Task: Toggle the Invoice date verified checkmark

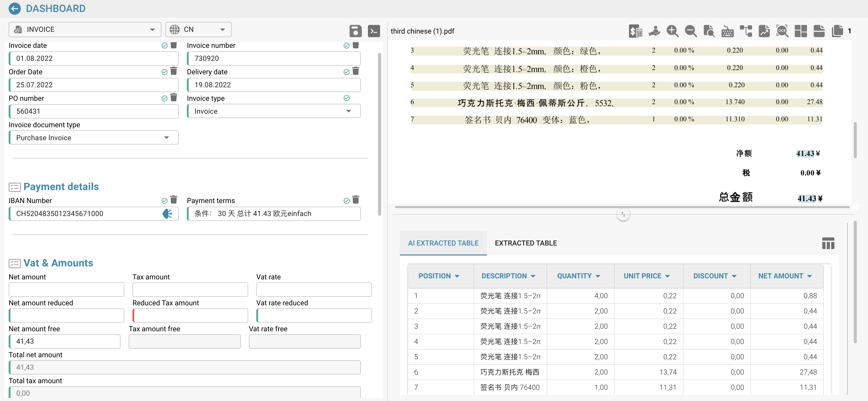Action: coord(164,46)
